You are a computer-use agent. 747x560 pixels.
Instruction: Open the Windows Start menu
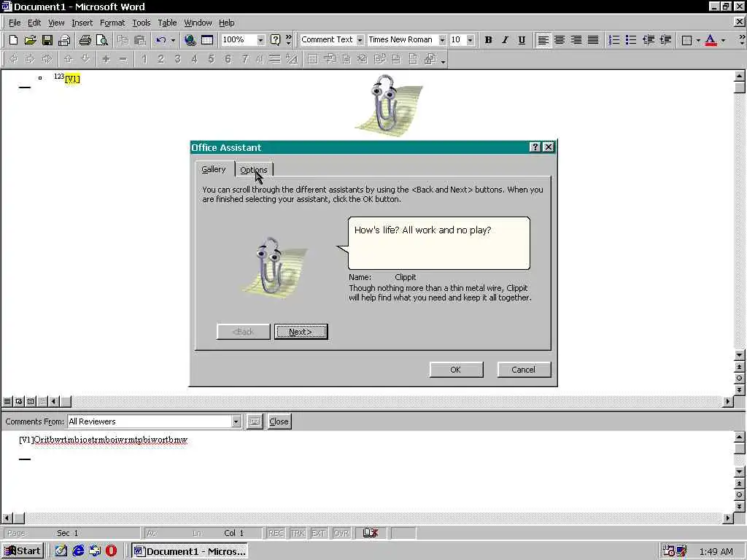point(23,551)
